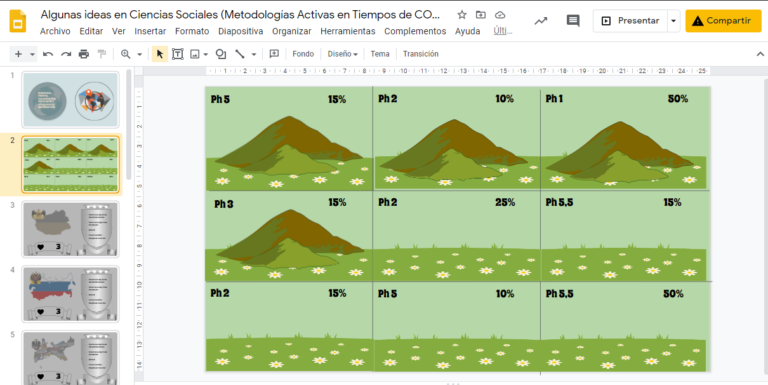Open the zoom dropdown arrow
The height and width of the screenshot is (385, 768).
[140, 54]
